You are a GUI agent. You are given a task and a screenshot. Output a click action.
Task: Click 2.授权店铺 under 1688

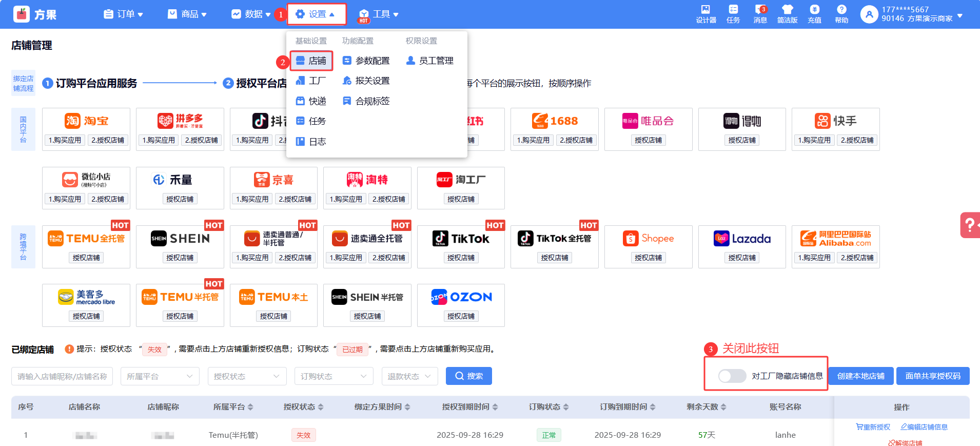pyautogui.click(x=576, y=140)
